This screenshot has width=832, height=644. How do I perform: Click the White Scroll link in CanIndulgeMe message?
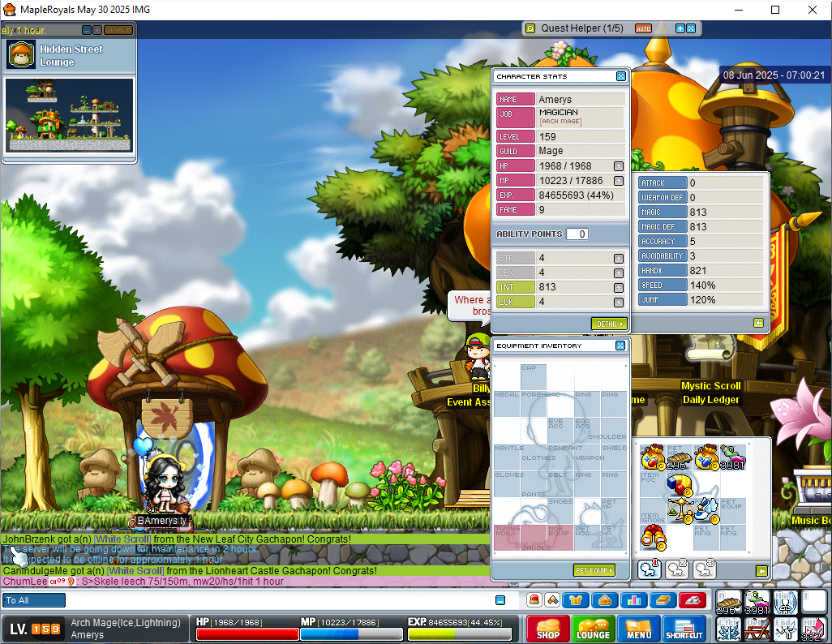click(x=135, y=571)
